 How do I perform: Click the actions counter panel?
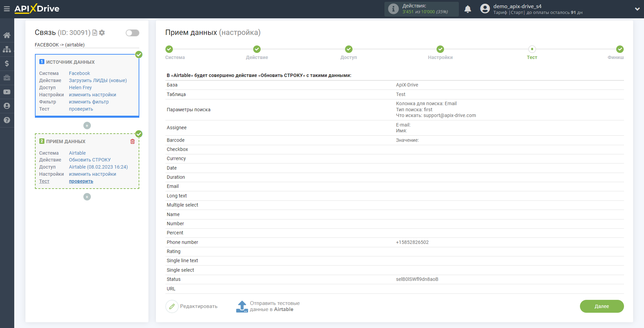[421, 9]
